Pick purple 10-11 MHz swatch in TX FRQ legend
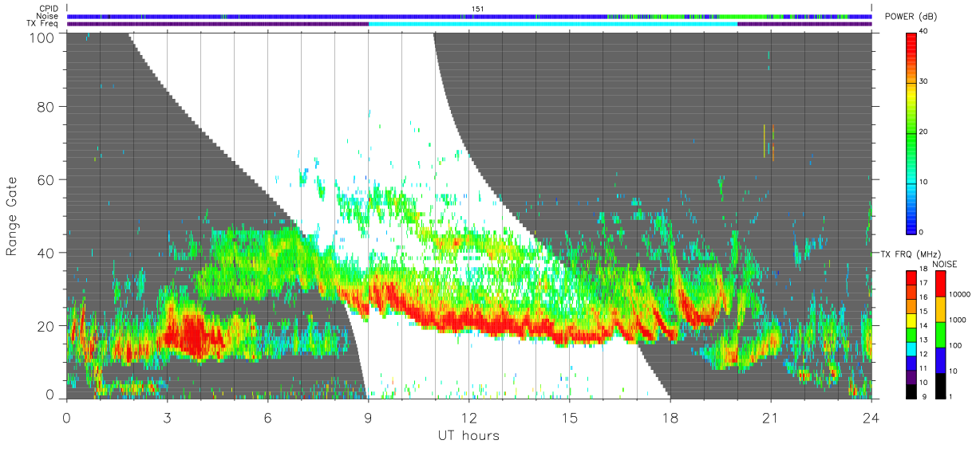This screenshot has width=980, height=452. coord(912,376)
